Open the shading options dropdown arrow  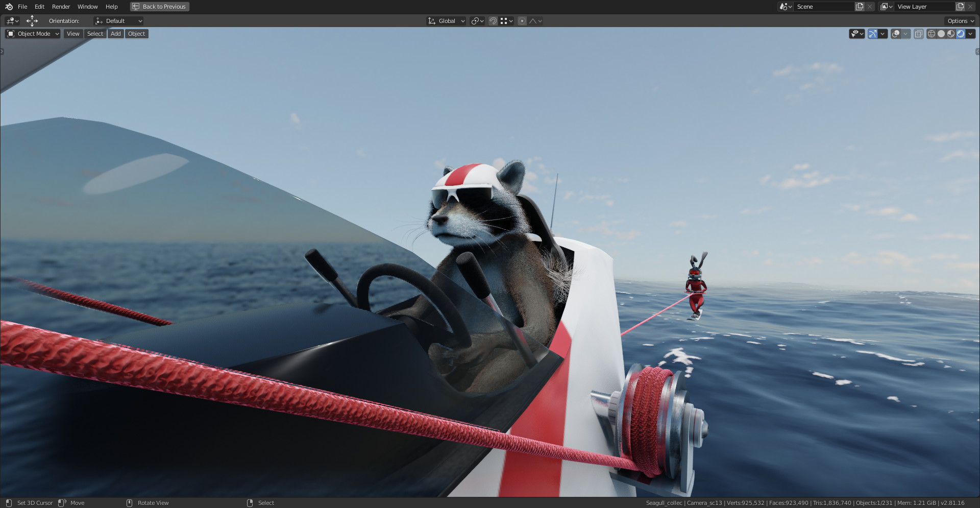point(970,34)
